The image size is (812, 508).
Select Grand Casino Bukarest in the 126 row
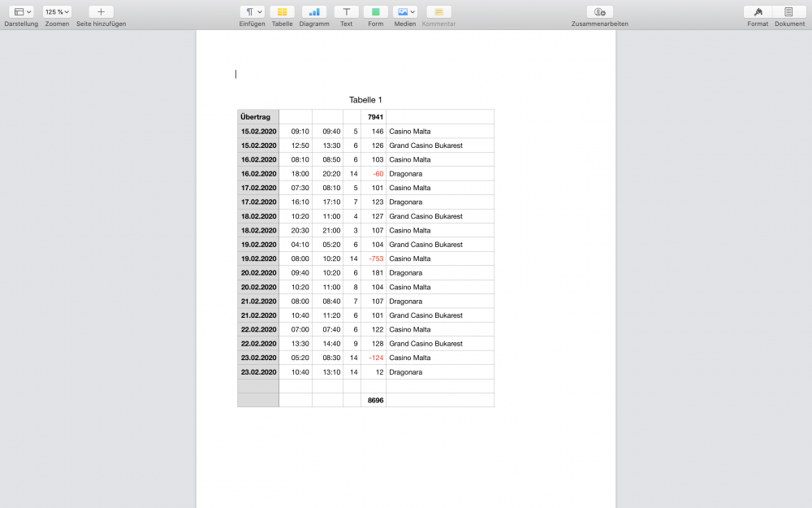(x=425, y=145)
